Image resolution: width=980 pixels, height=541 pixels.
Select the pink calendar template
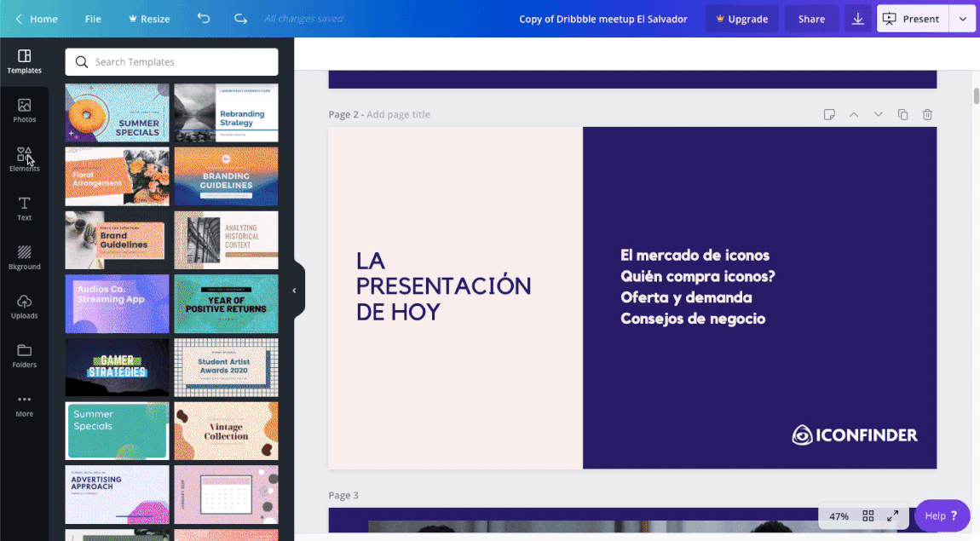coord(226,494)
